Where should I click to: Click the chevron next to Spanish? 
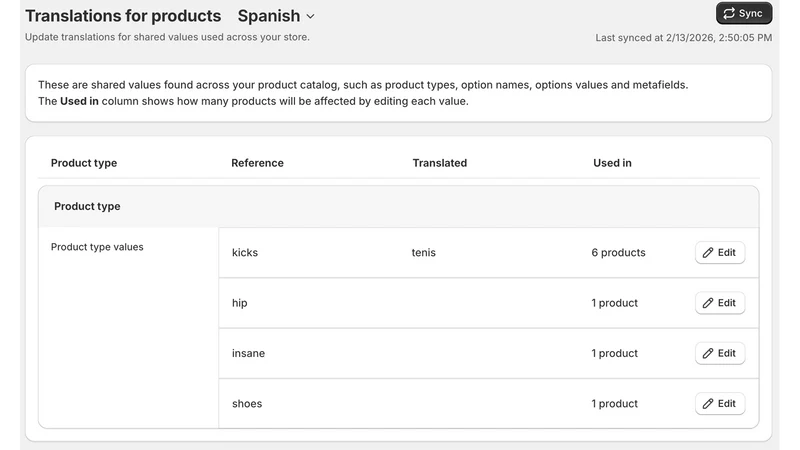pos(310,17)
